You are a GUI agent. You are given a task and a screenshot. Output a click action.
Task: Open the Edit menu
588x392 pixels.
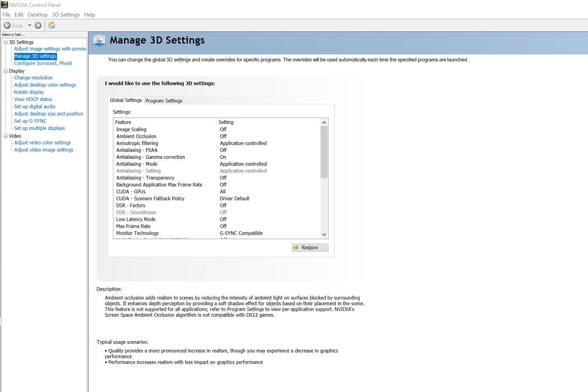coord(19,15)
